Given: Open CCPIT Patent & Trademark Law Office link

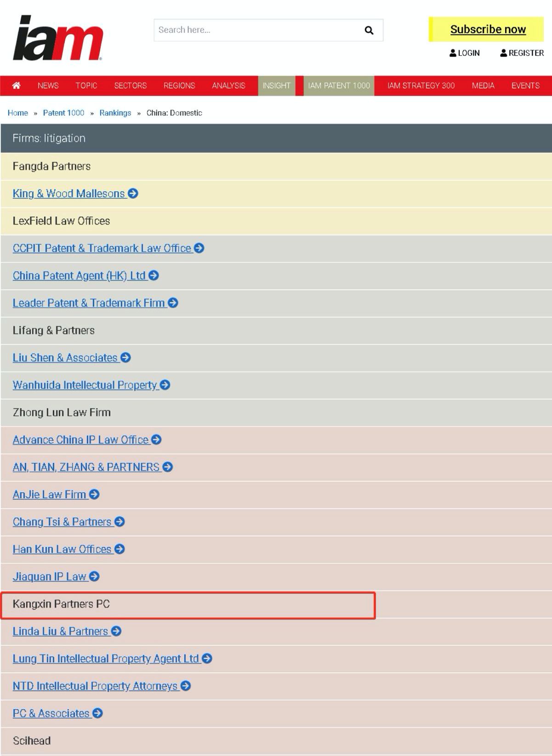Looking at the screenshot, I should click(x=102, y=248).
